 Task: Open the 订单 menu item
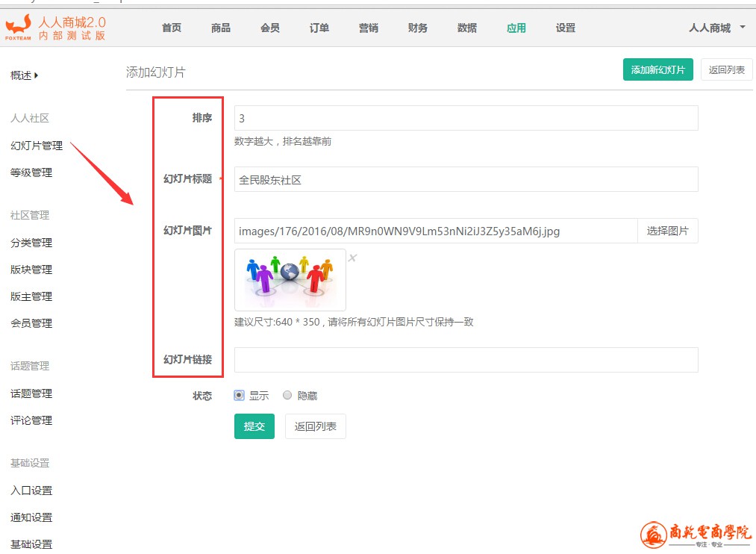pyautogui.click(x=319, y=28)
